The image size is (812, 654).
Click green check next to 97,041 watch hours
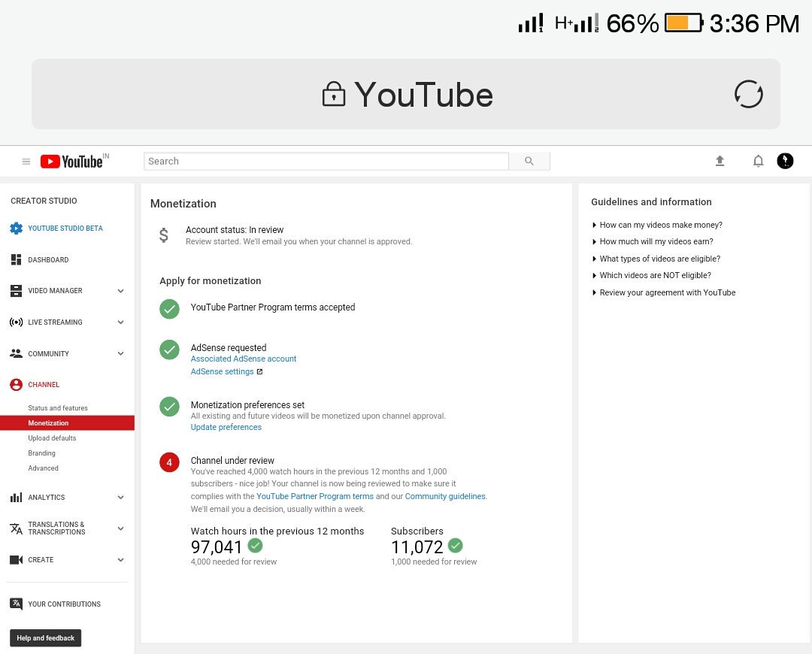pos(256,545)
